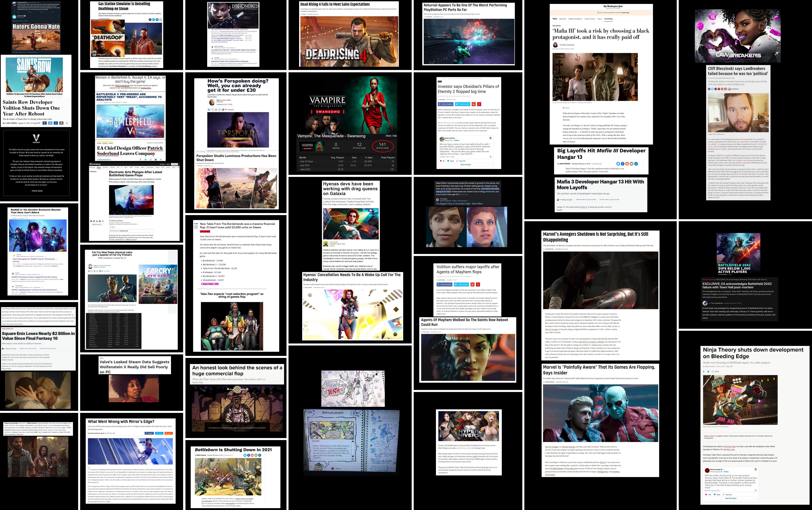812x510 pixels.
Task: Click Tweet on Twitter in Pillars of Eternity article
Action: pos(462,104)
